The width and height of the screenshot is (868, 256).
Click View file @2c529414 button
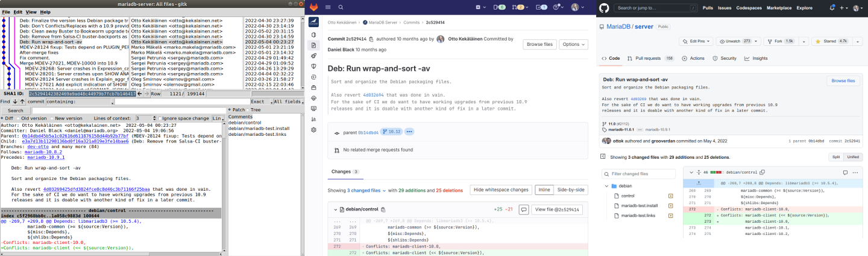557,210
